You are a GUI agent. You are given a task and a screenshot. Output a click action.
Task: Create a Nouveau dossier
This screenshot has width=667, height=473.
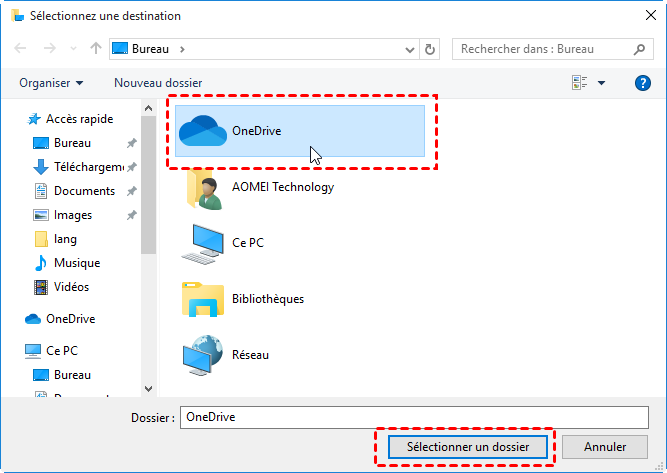158,83
